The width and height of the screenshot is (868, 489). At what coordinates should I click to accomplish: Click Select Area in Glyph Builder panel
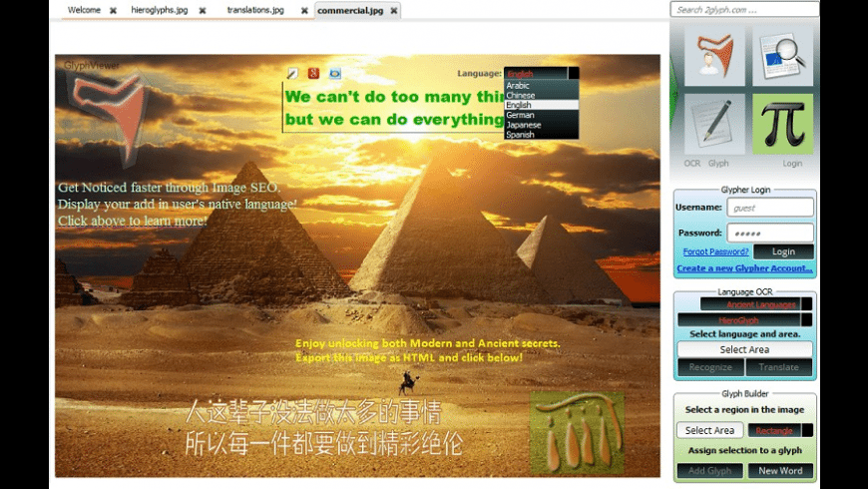tap(709, 430)
